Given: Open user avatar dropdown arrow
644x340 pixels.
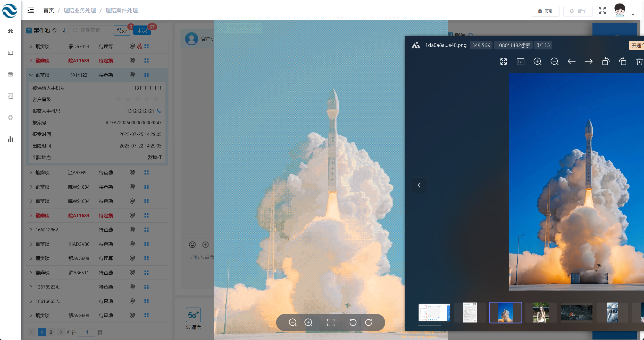Looking at the screenshot, I should tap(633, 15).
